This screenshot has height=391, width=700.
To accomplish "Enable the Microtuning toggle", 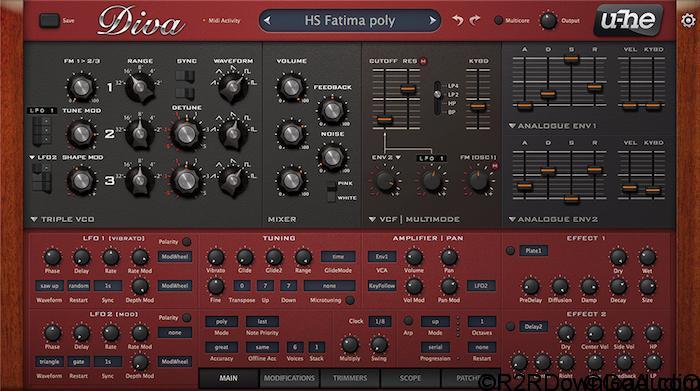I will [350, 300].
